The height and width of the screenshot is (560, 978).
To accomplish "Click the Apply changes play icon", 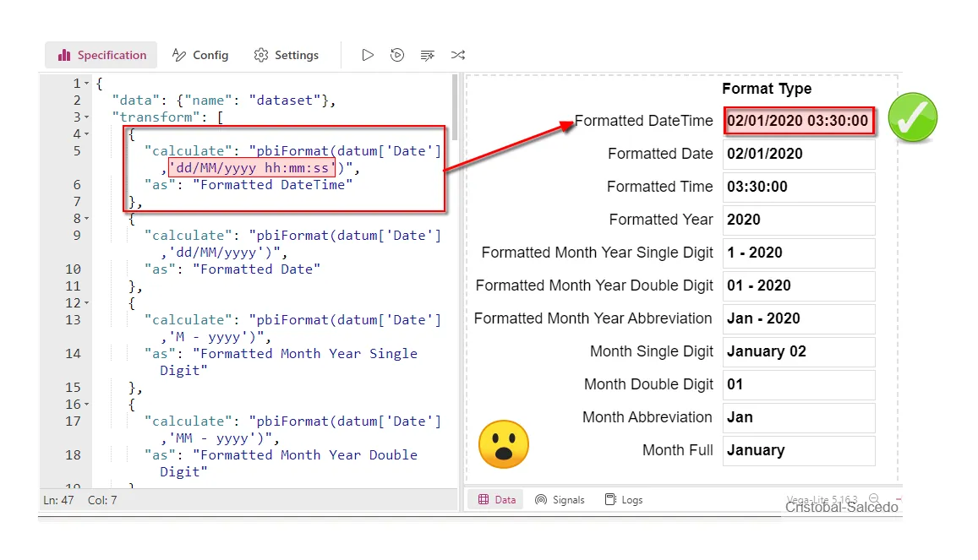I will pos(368,55).
